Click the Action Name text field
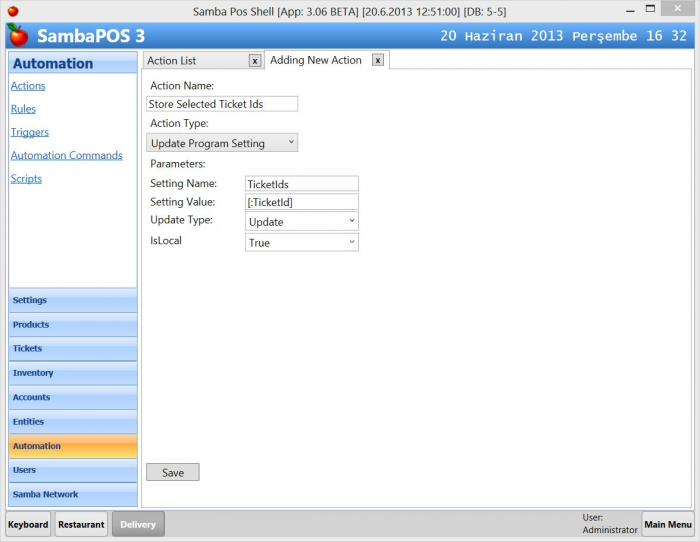700x542 pixels. coord(221,104)
